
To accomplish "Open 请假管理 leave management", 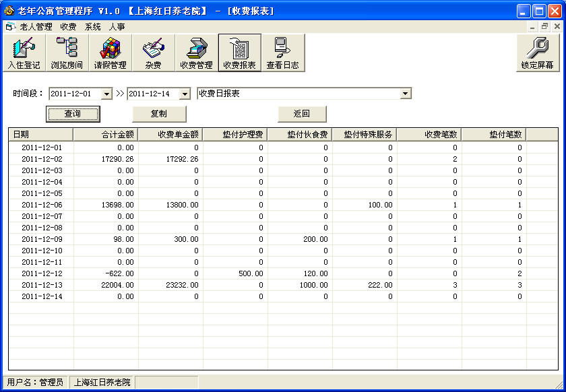I will [x=110, y=53].
